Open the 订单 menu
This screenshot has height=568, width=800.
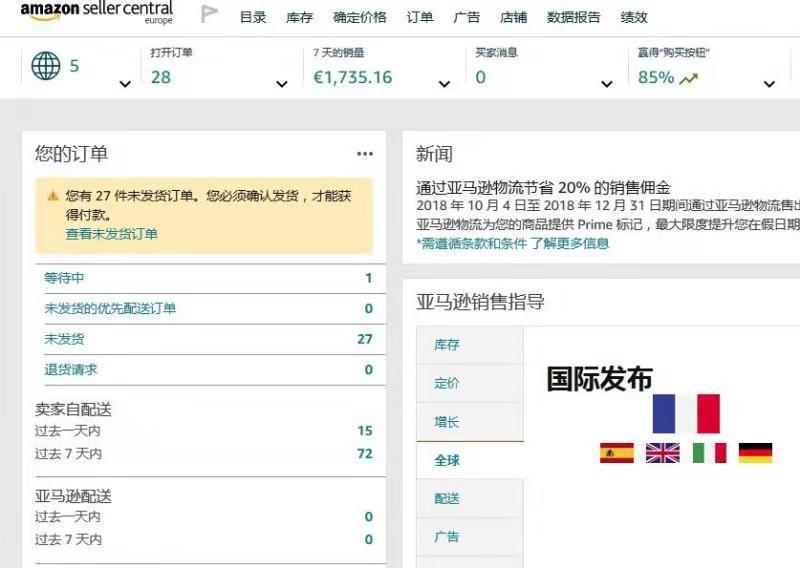[420, 17]
